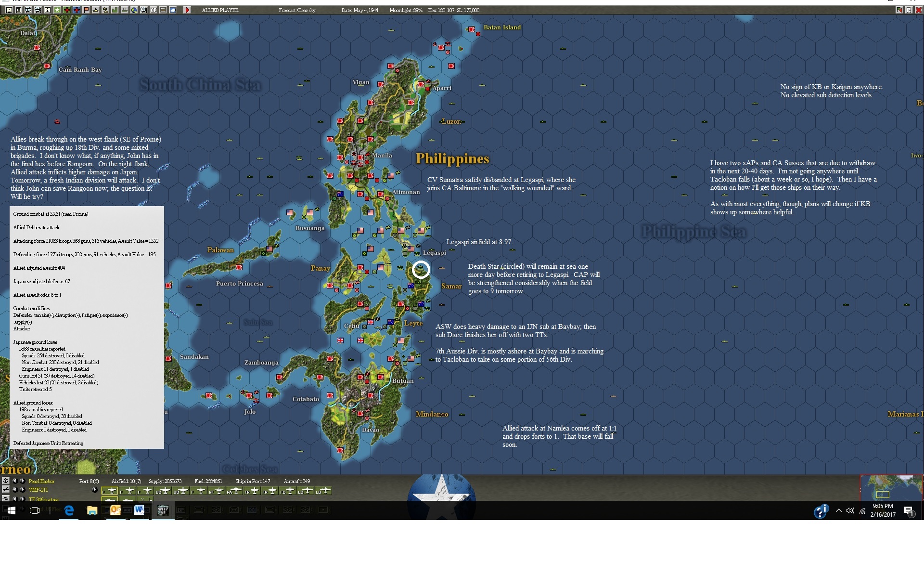
Task: Select the NF night fighter squadron tile
Action: click(x=216, y=491)
